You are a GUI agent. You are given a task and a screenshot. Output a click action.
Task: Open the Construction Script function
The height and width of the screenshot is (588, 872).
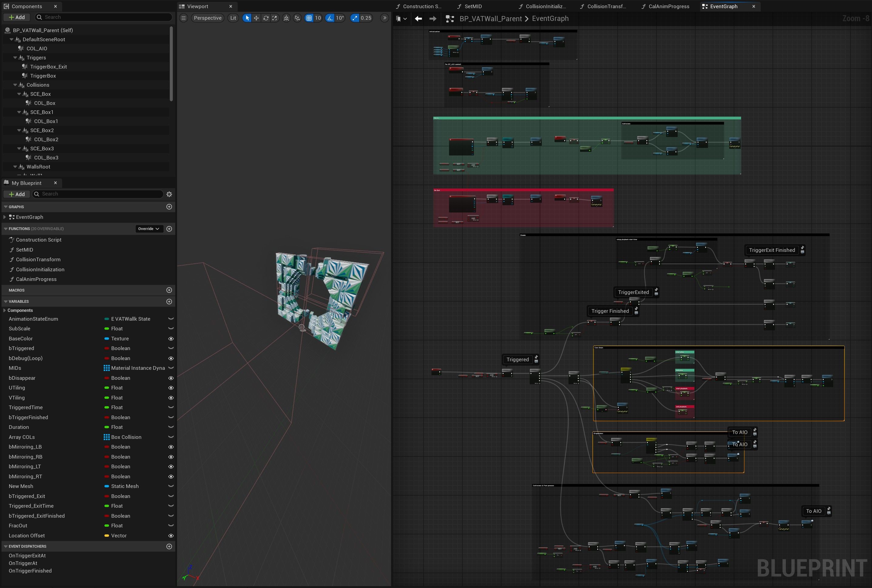39,240
